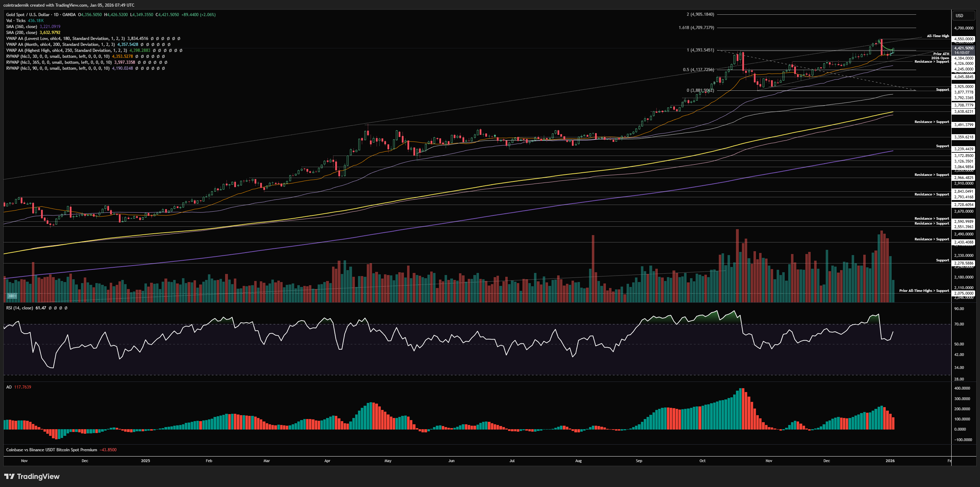
Task: Click the 2,075.0000 price axis label
Action: tap(964, 293)
